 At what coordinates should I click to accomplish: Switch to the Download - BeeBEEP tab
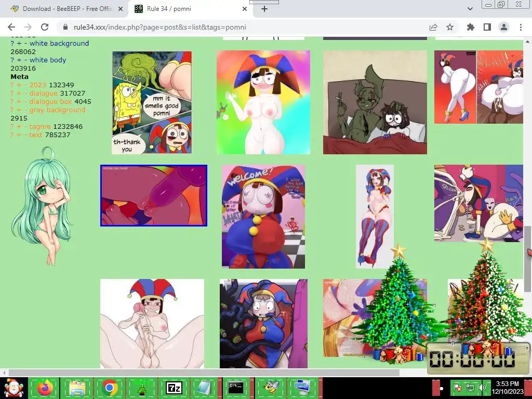[67, 9]
